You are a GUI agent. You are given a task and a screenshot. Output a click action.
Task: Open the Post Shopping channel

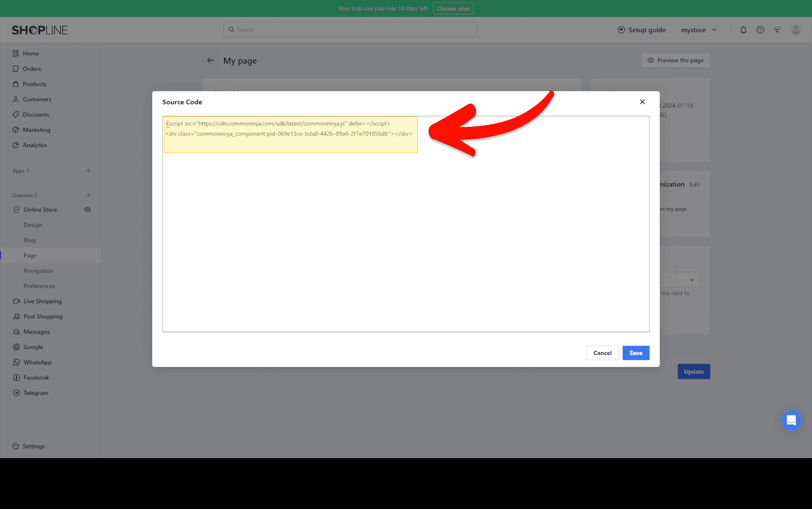(43, 317)
